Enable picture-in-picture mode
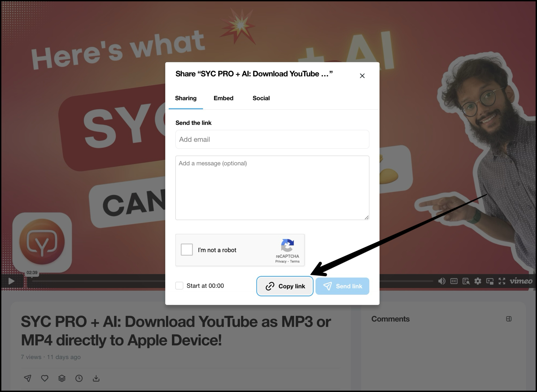Viewport: 537px width, 392px height. coord(490,281)
